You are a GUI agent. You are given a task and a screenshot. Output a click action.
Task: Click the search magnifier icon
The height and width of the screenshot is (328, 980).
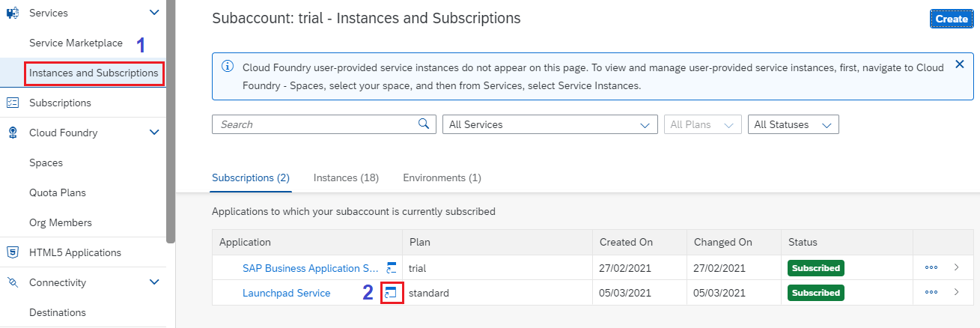click(424, 124)
